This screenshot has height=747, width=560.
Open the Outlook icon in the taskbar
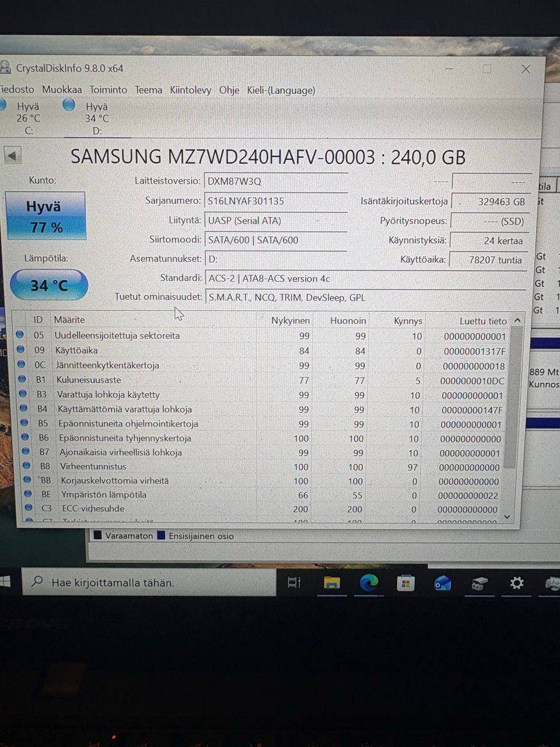coord(442,582)
